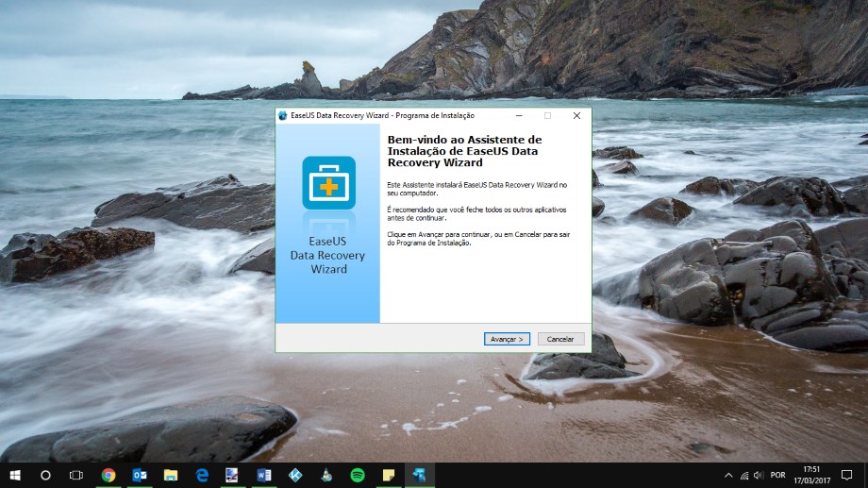Screen dimensions: 868x488
Task: Open Outlook from the taskbar
Action: point(140,475)
